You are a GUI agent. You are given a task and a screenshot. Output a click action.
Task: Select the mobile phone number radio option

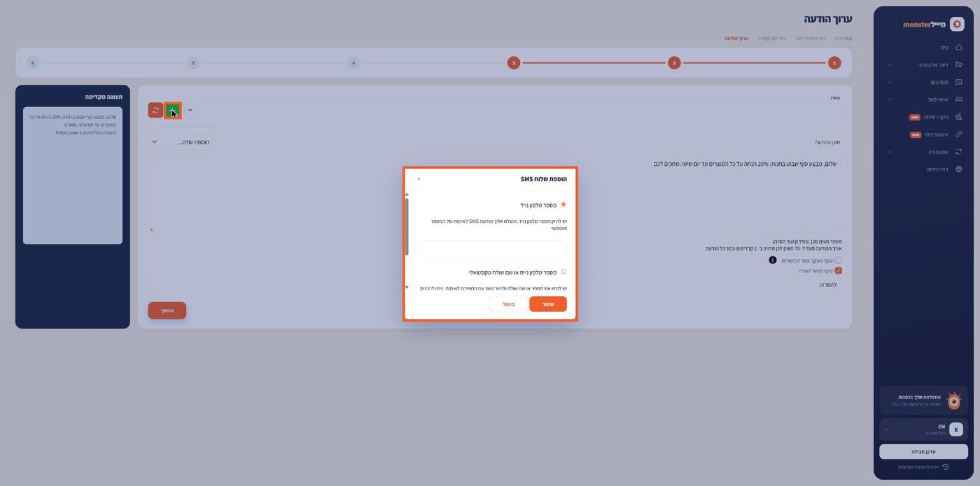click(563, 205)
